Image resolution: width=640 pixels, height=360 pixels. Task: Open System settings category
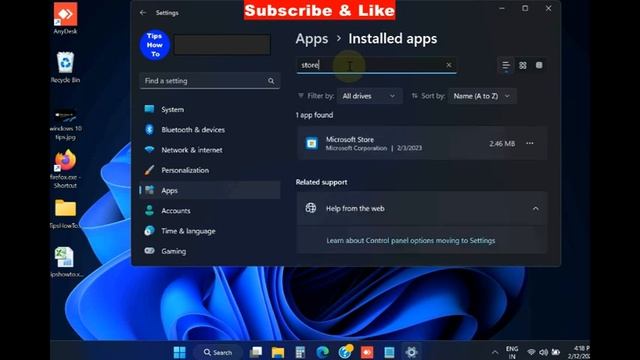coord(209,109)
